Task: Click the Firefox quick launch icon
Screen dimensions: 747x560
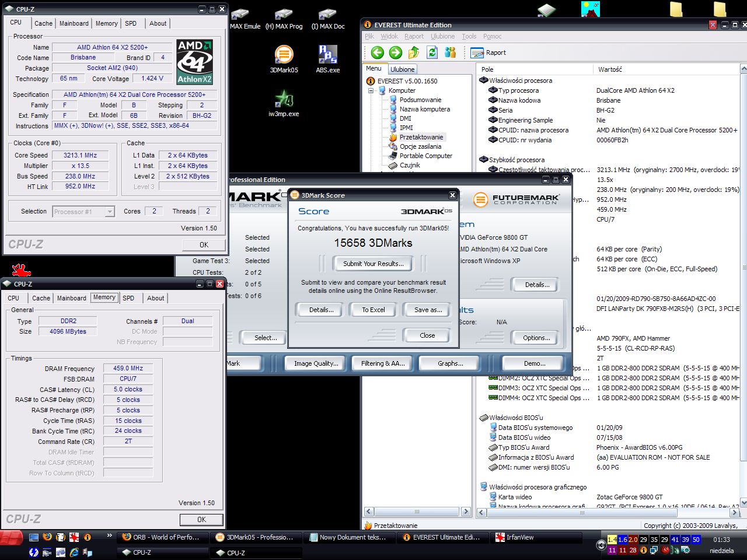Action: [47, 537]
